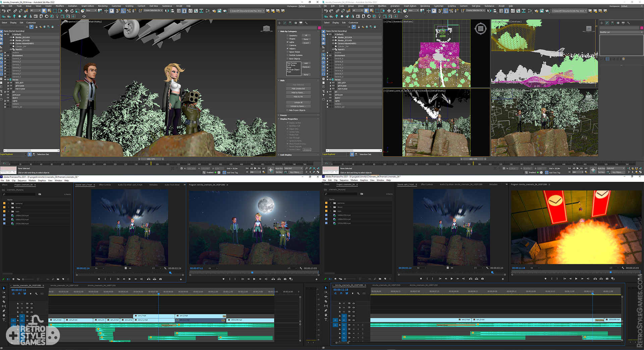The width and height of the screenshot is (644, 350).
Task: Expand the cameras bin in left Premiere project
Action: point(9,203)
